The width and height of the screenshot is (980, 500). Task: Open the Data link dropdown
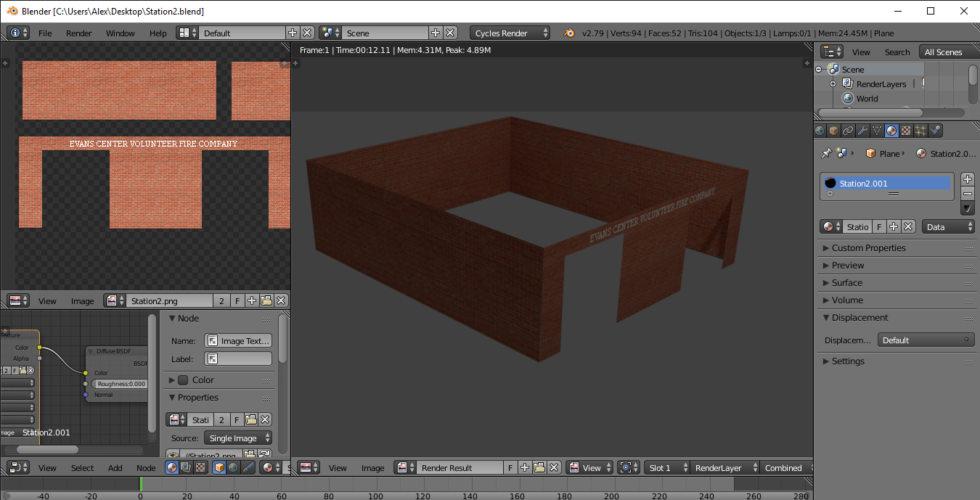pos(949,226)
